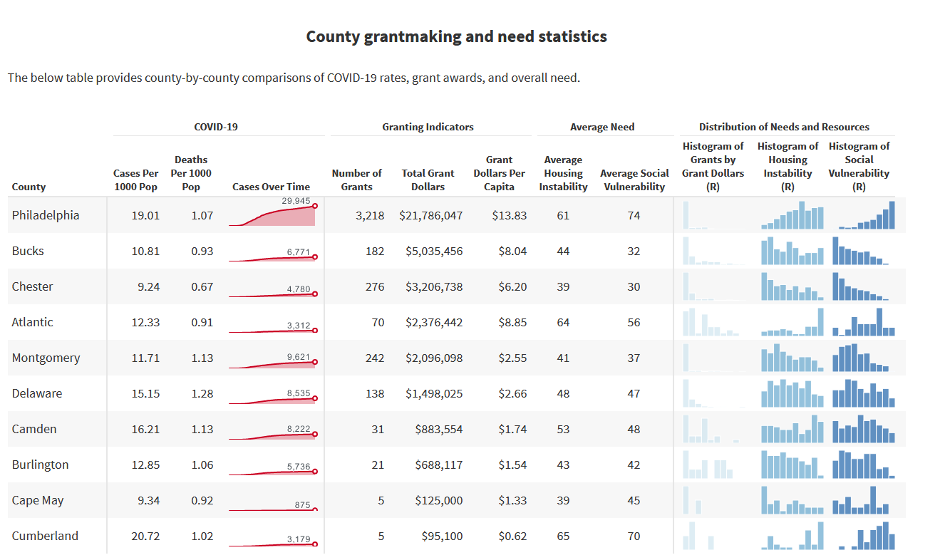Click Montgomery's social vulnerability histogram

point(860,357)
